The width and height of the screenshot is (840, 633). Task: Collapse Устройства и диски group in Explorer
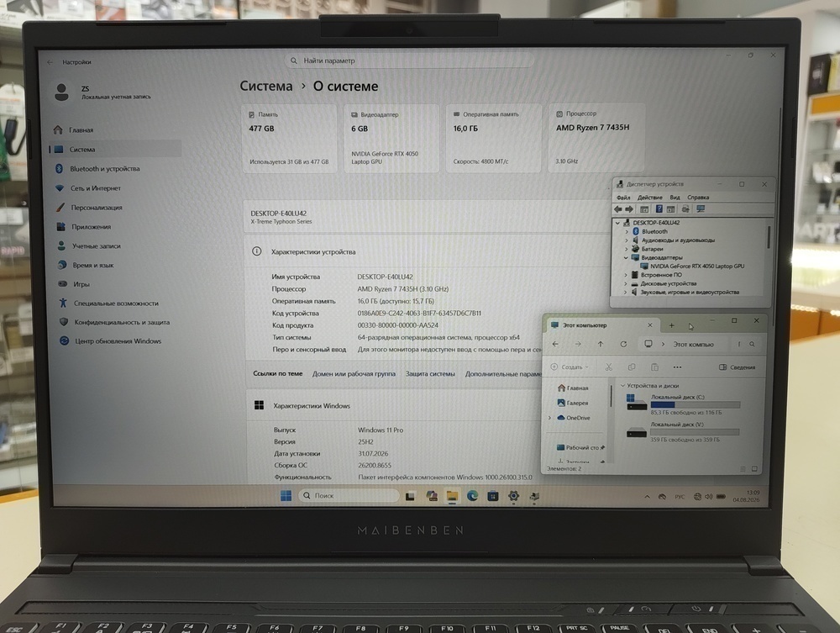tap(622, 385)
